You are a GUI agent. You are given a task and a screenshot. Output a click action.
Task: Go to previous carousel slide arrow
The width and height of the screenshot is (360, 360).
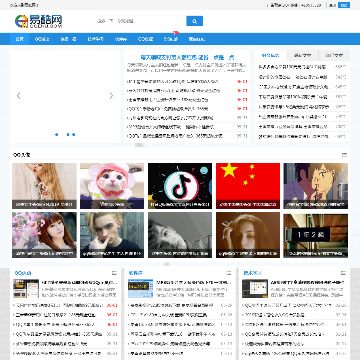coord(19,96)
